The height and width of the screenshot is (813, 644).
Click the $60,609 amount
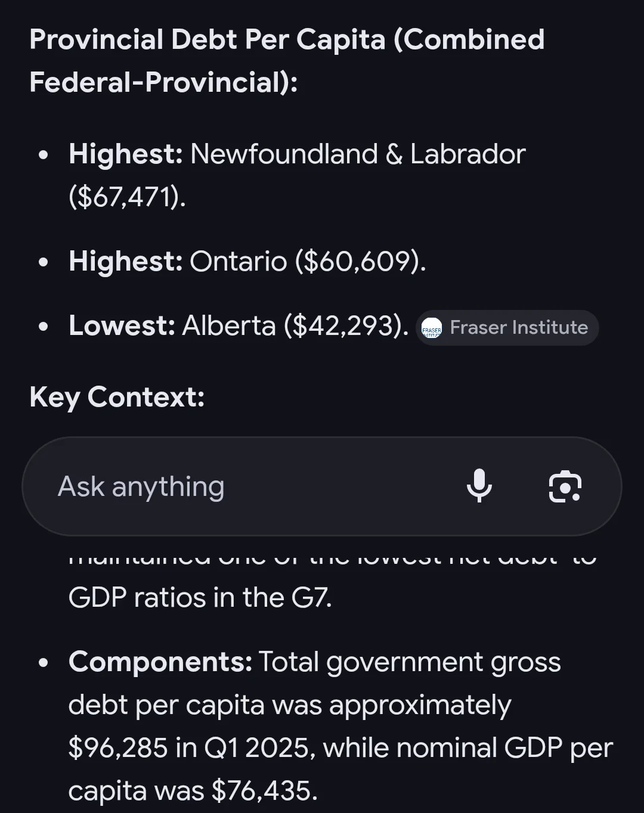click(360, 262)
